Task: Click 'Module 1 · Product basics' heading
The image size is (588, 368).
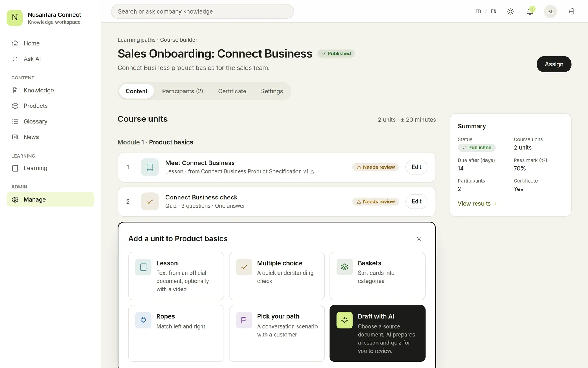Action: click(x=155, y=142)
